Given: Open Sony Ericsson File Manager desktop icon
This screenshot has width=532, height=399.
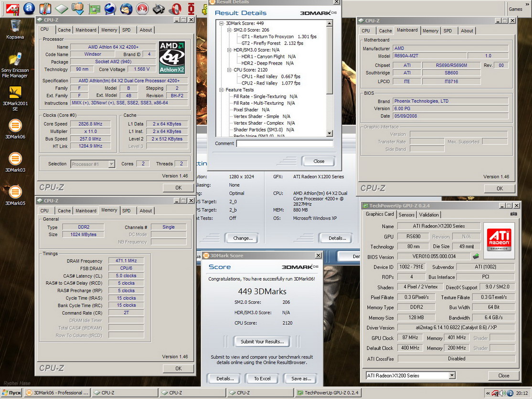Looking at the screenshot, I should coord(15,65).
